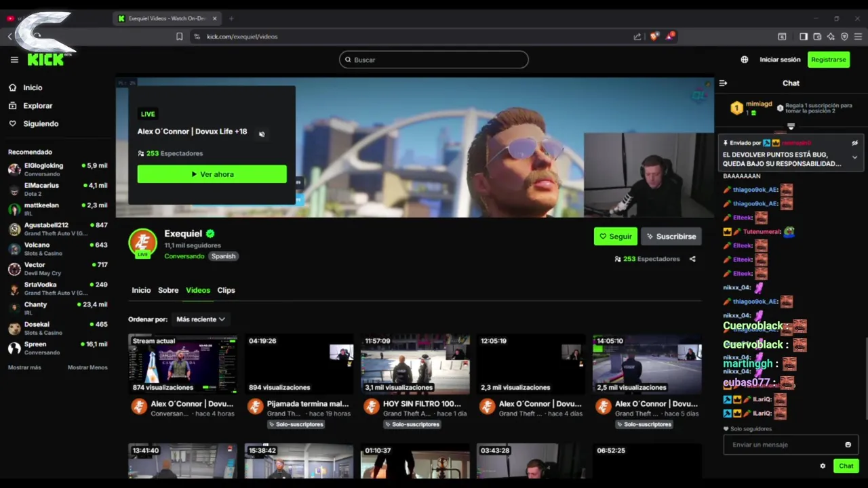Open the 14:05:10 video thumbnail
This screenshot has height=488, width=868.
[647, 364]
